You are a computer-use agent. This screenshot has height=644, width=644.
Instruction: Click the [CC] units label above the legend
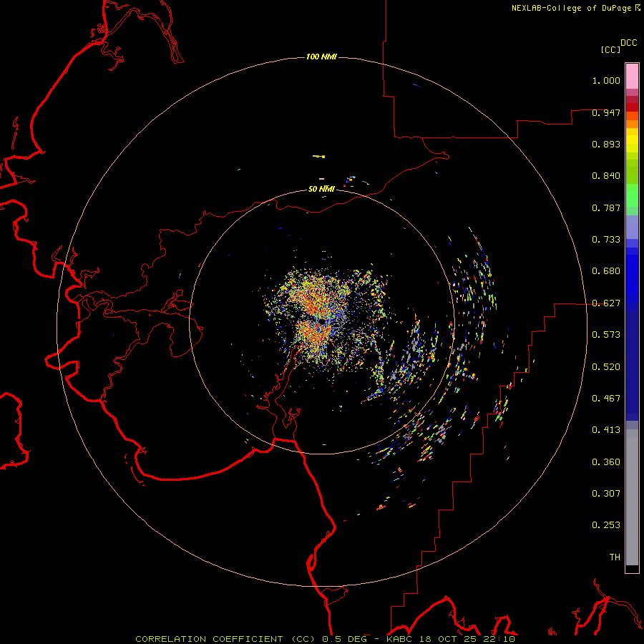click(x=611, y=49)
